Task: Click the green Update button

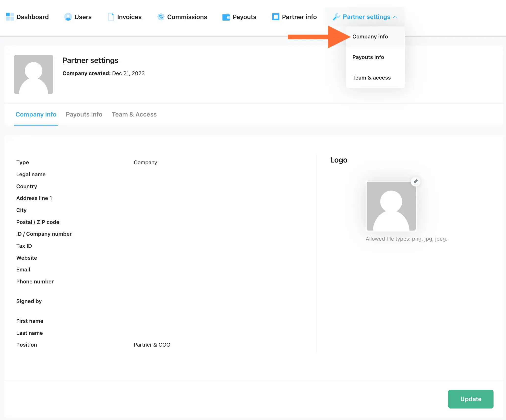Action: click(471, 399)
